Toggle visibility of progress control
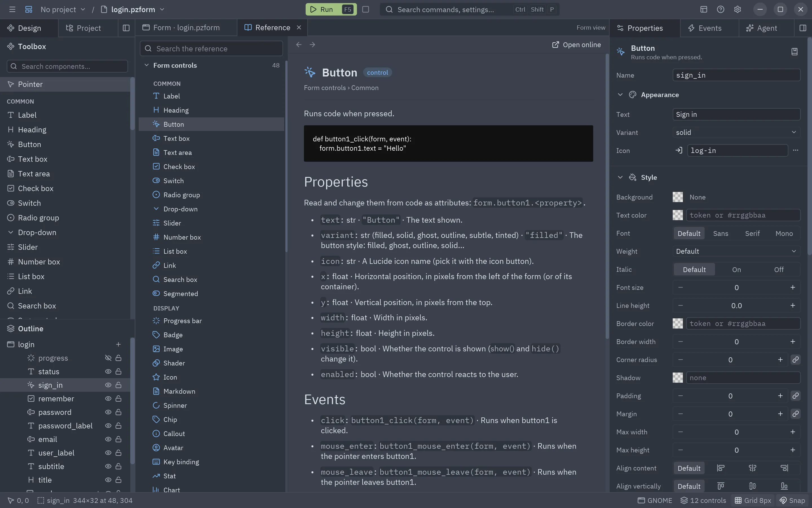This screenshot has width=812, height=508. pos(108,358)
